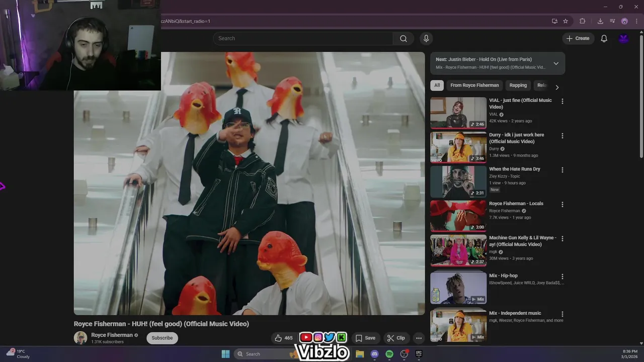Screen dimensions: 644x362
Task: Open VIAL - just fine video title
Action: (x=520, y=104)
